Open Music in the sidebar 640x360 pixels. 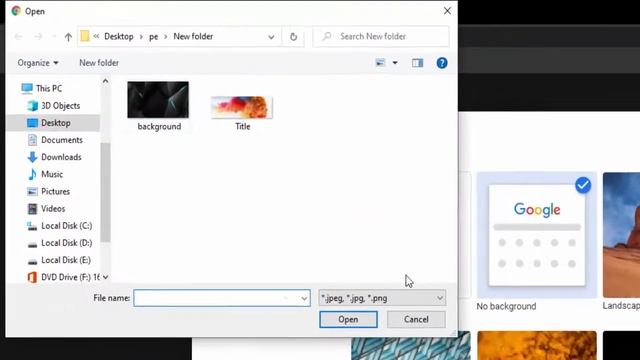[x=52, y=174]
